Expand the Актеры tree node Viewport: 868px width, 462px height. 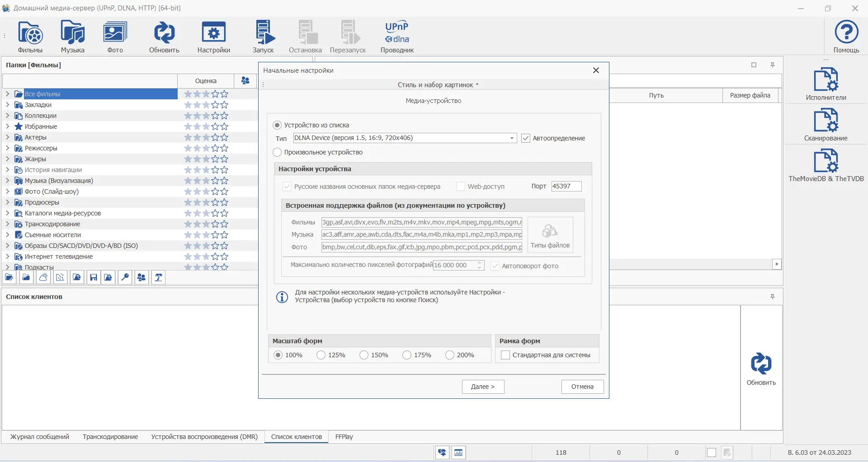[8, 137]
